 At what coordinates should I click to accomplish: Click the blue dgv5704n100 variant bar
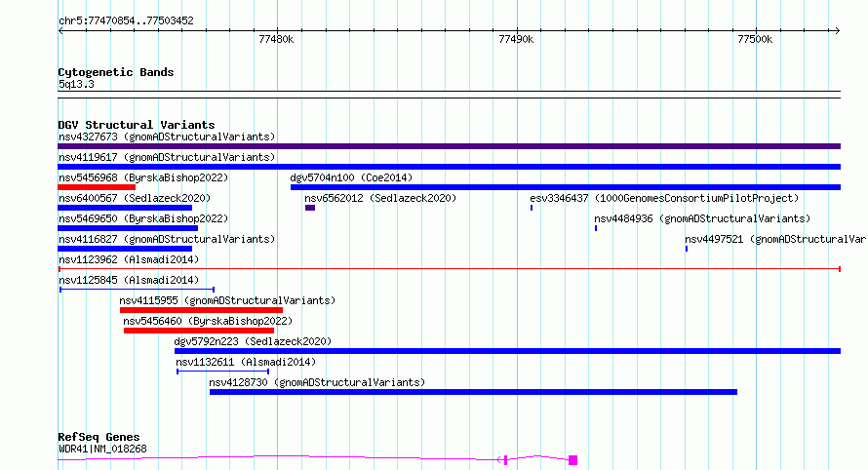[566, 187]
